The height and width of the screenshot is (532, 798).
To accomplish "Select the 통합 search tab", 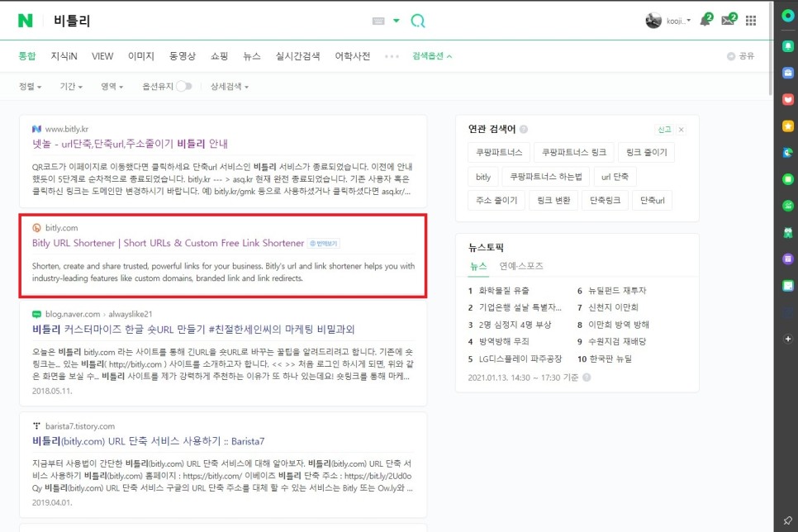I will 27,56.
